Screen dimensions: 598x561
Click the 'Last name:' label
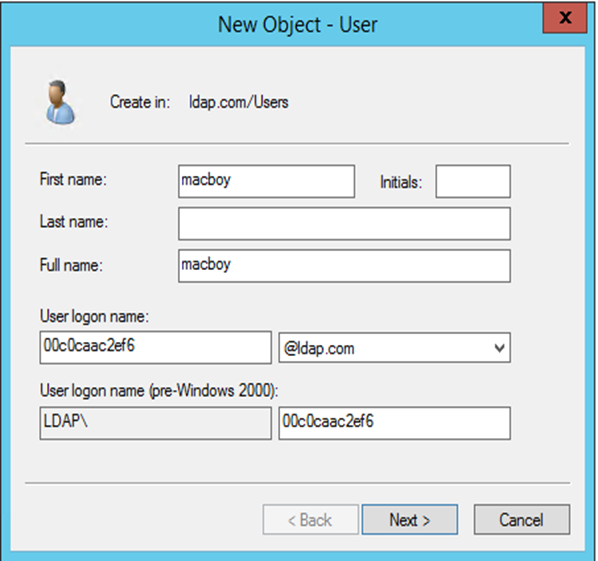[x=74, y=221]
